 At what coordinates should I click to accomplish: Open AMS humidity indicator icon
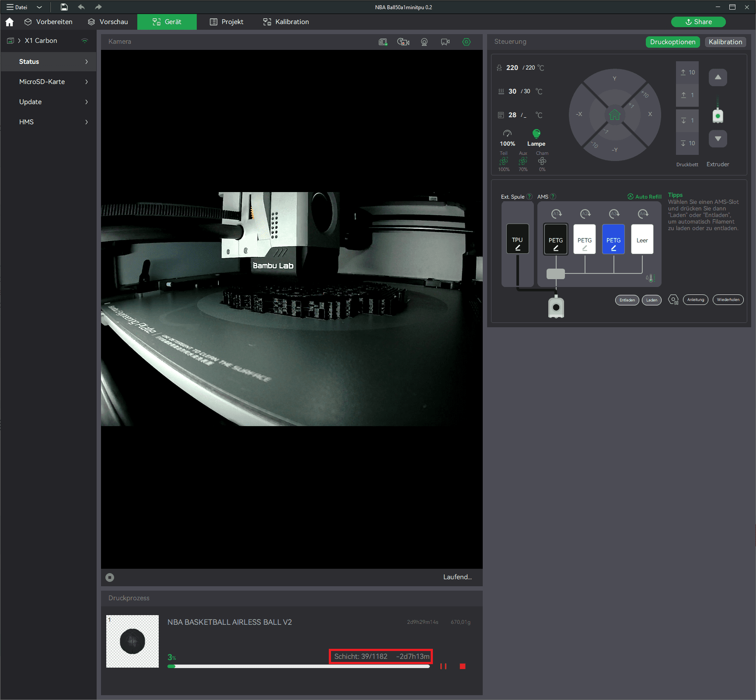coord(650,278)
